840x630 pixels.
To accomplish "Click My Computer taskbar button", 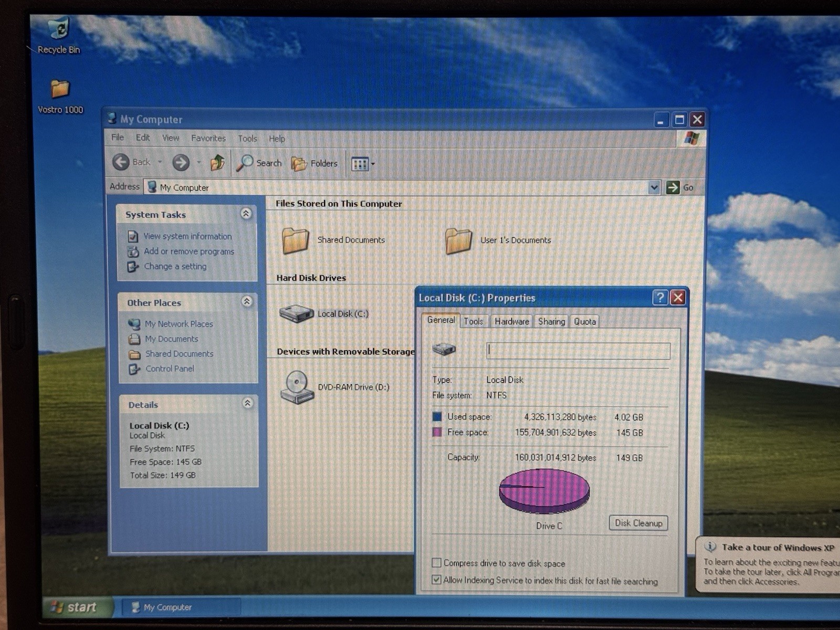I will (x=181, y=607).
